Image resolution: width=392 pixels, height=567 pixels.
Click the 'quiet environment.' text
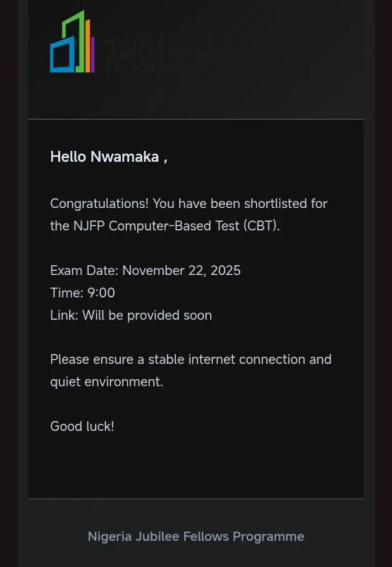coord(106,382)
